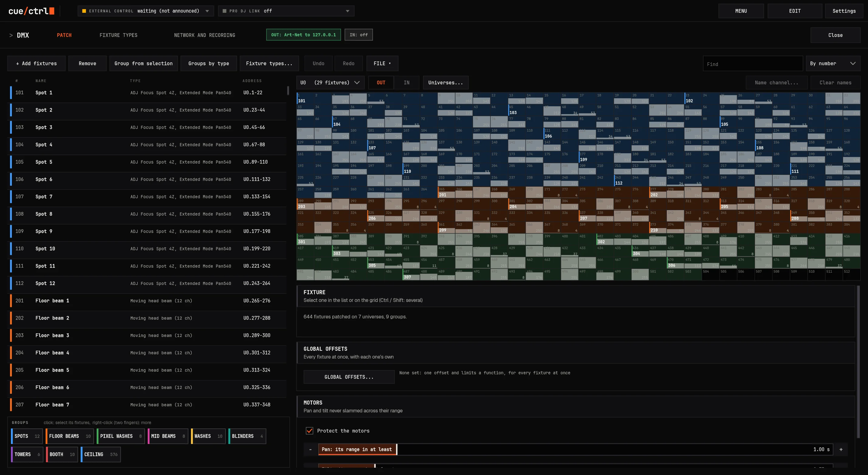This screenshot has height=475, width=868.
Task: Open the U0 (29 fixtures) universe dropdown
Action: 330,83
